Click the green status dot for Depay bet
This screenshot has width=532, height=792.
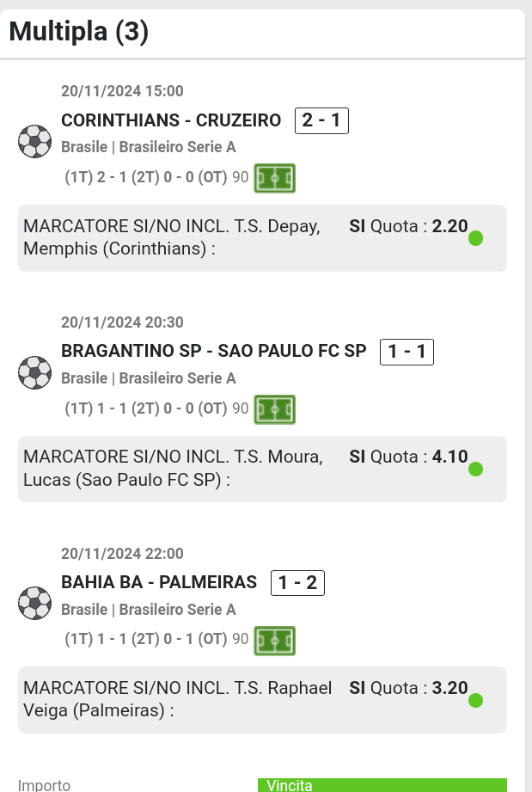(475, 238)
